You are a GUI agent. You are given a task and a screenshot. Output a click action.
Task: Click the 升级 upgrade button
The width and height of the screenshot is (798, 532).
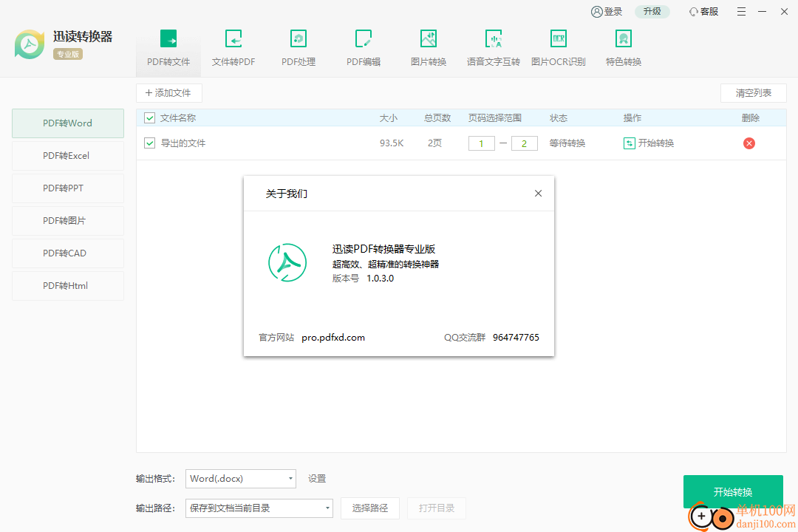click(x=652, y=12)
